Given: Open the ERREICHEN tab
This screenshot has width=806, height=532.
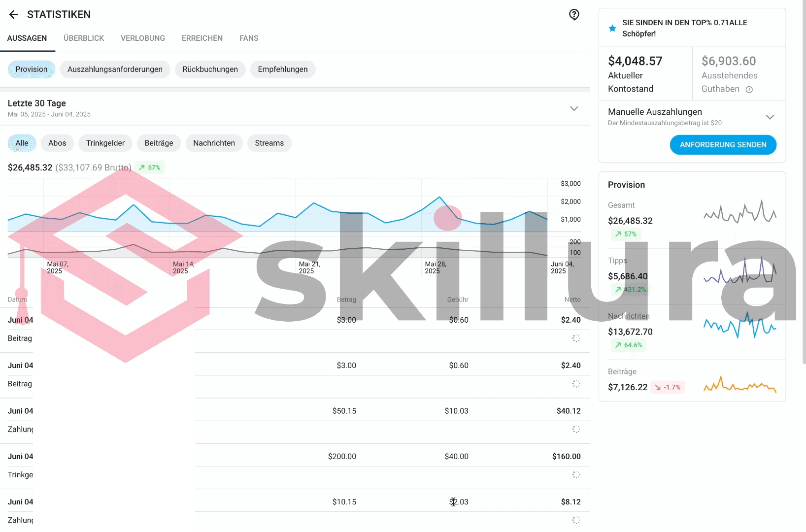Looking at the screenshot, I should [x=202, y=38].
